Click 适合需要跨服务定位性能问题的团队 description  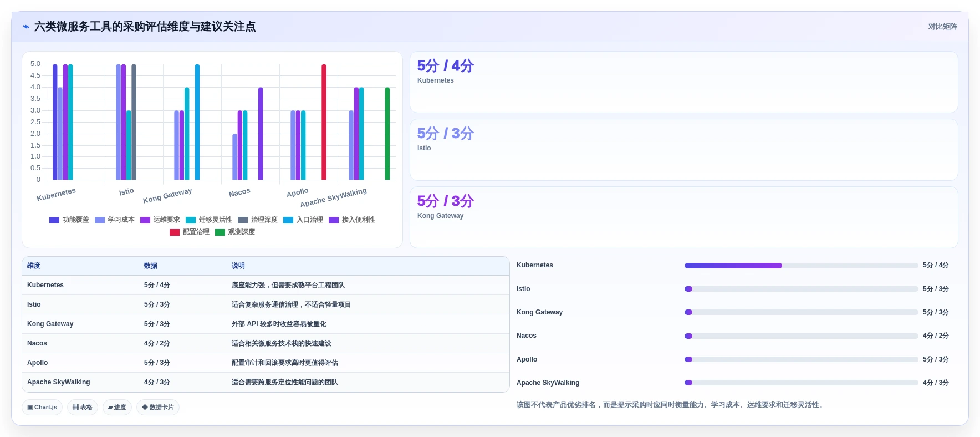tap(284, 382)
